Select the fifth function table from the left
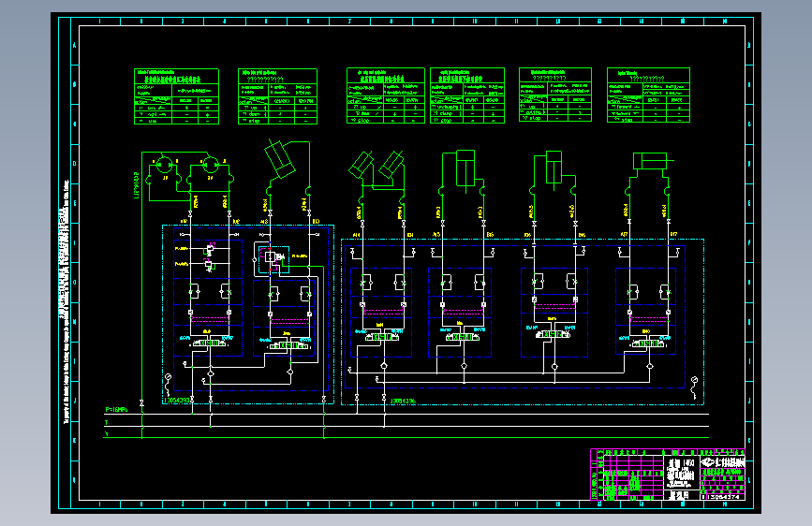Screen dimensions: 812x526 tap(555, 95)
